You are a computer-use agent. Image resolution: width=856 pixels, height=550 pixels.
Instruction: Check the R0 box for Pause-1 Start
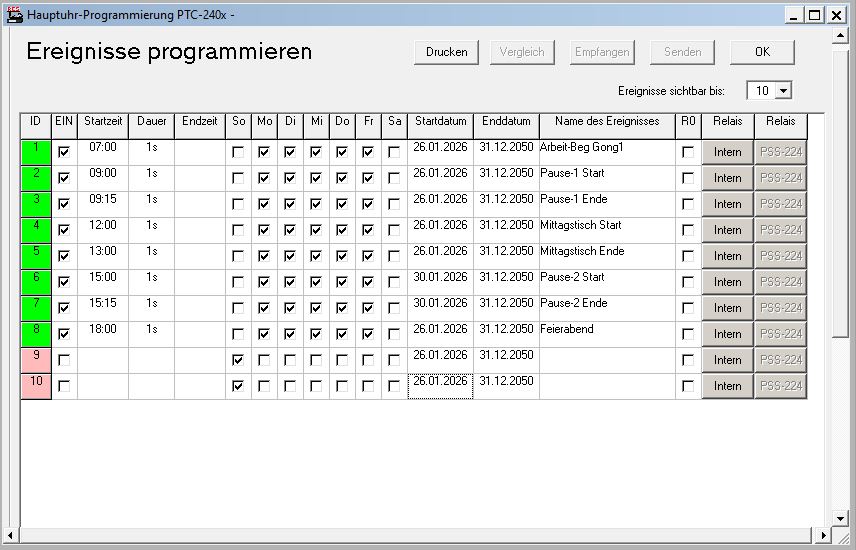(x=688, y=178)
